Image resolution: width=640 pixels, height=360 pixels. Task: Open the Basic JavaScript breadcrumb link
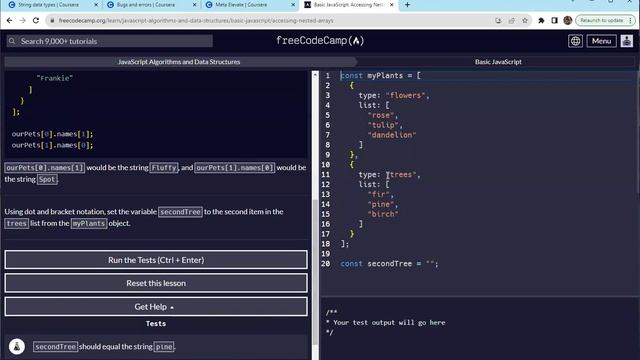(498, 62)
